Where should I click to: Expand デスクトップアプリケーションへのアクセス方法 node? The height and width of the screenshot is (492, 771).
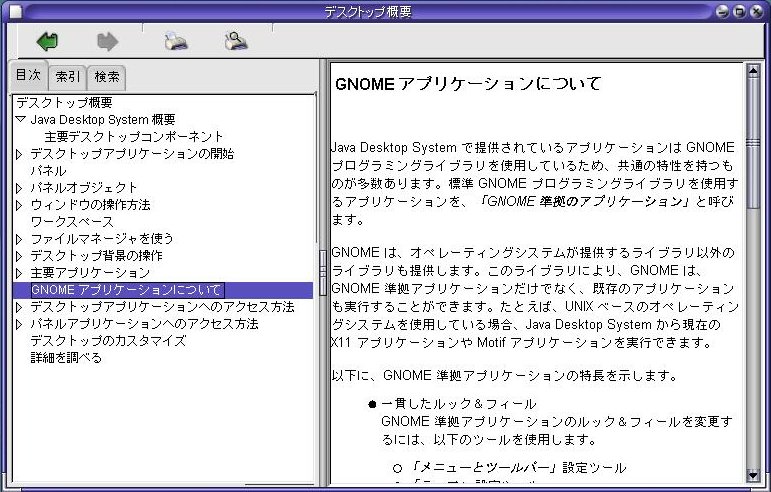(19, 307)
